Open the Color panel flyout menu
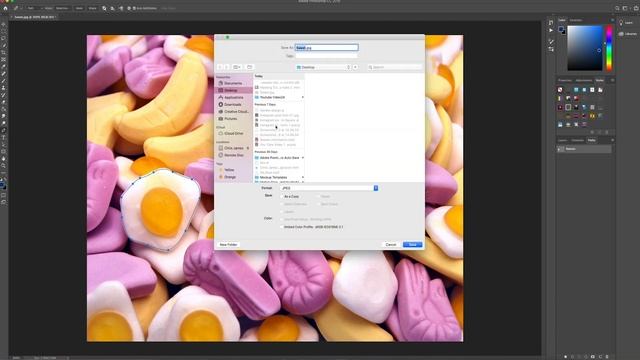This screenshot has height=360, width=640. [x=612, y=20]
